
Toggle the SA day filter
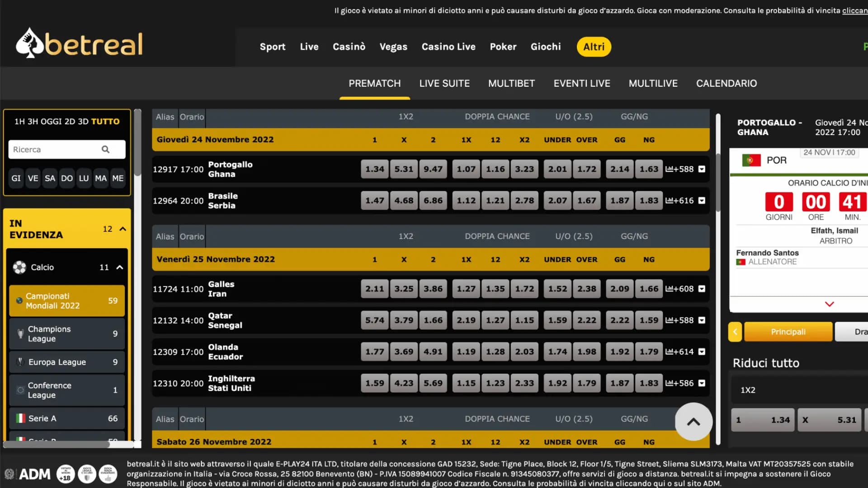point(50,178)
